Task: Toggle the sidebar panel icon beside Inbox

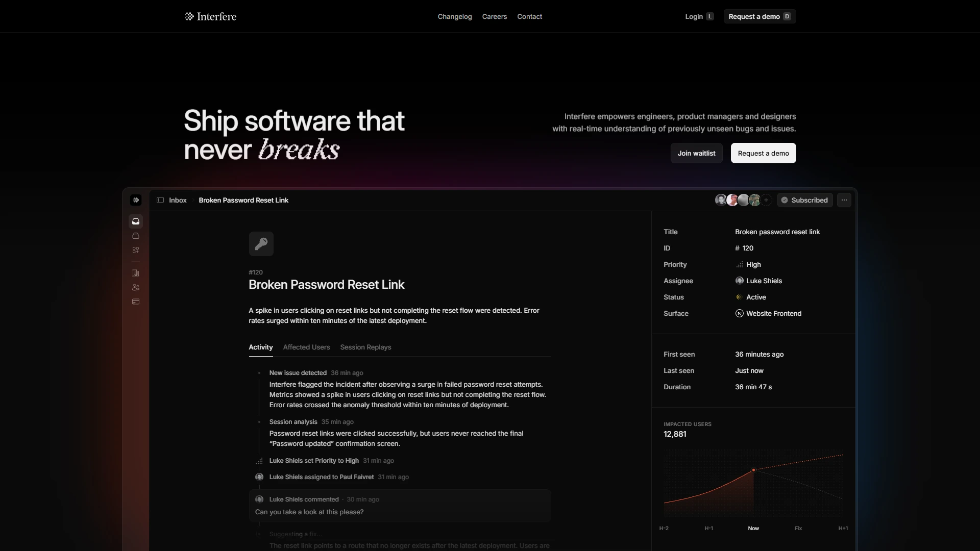Action: [x=160, y=200]
